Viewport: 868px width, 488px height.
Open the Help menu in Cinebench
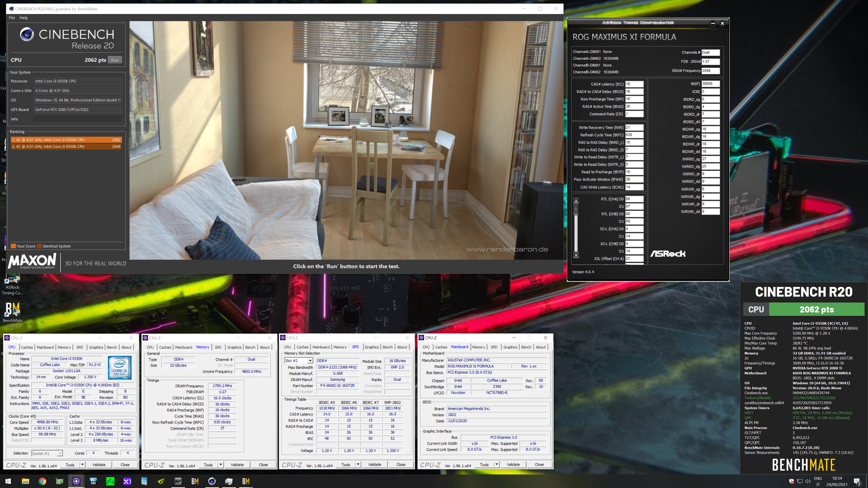[24, 18]
